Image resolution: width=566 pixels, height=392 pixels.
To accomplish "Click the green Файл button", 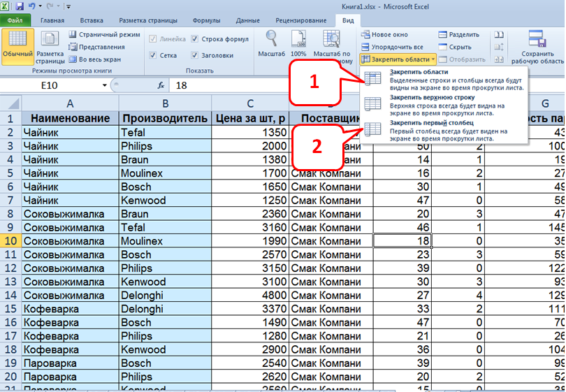I will pyautogui.click(x=15, y=21).
